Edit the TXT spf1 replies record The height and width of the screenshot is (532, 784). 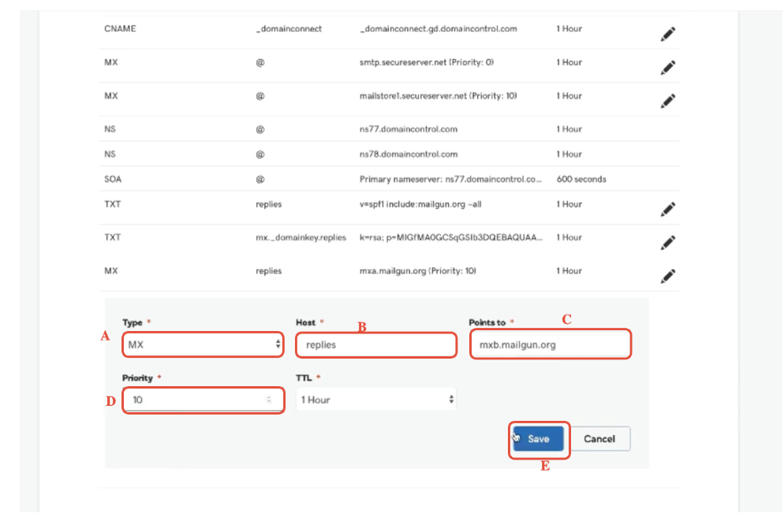(668, 210)
